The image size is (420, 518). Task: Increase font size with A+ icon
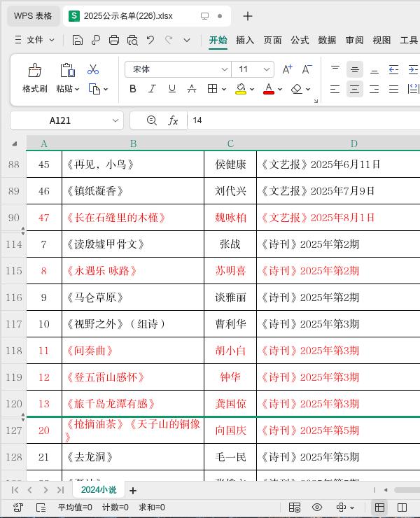287,69
